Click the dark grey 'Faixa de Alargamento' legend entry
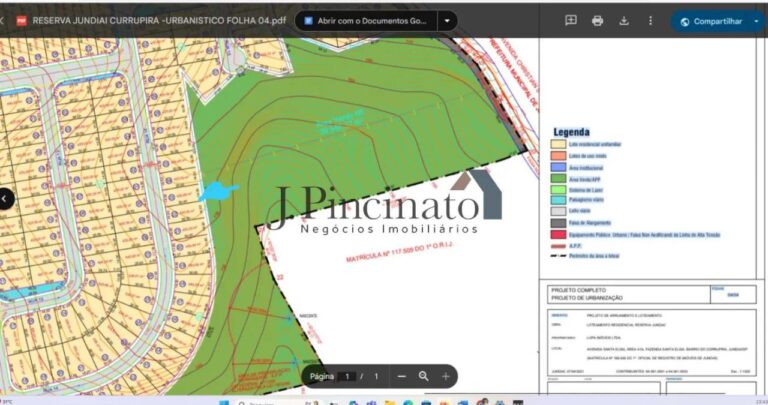 coord(580,223)
